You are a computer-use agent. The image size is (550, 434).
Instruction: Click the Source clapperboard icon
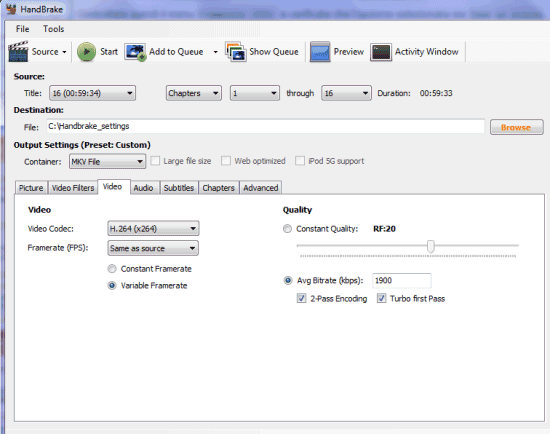point(18,52)
